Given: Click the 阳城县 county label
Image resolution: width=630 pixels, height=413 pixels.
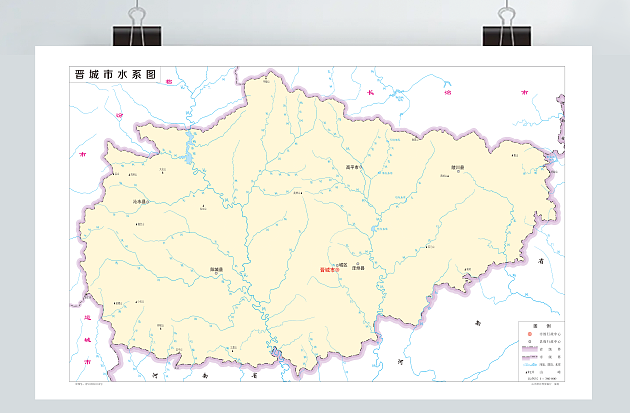Looking at the screenshot, I should 216,270.
